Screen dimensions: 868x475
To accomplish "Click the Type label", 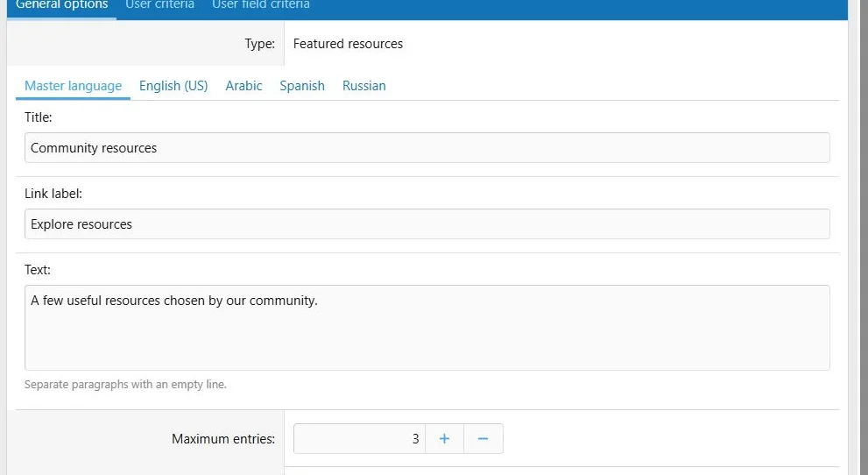I will pos(260,44).
